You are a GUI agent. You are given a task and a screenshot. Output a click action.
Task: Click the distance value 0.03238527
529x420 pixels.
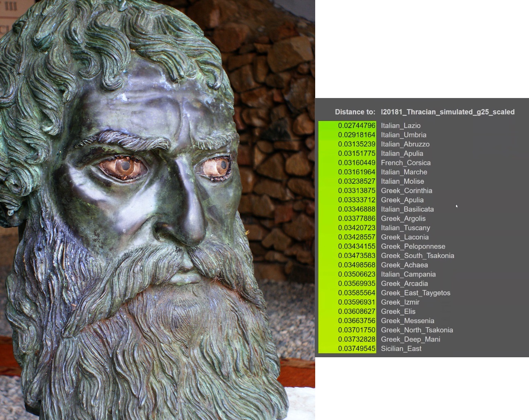(357, 181)
